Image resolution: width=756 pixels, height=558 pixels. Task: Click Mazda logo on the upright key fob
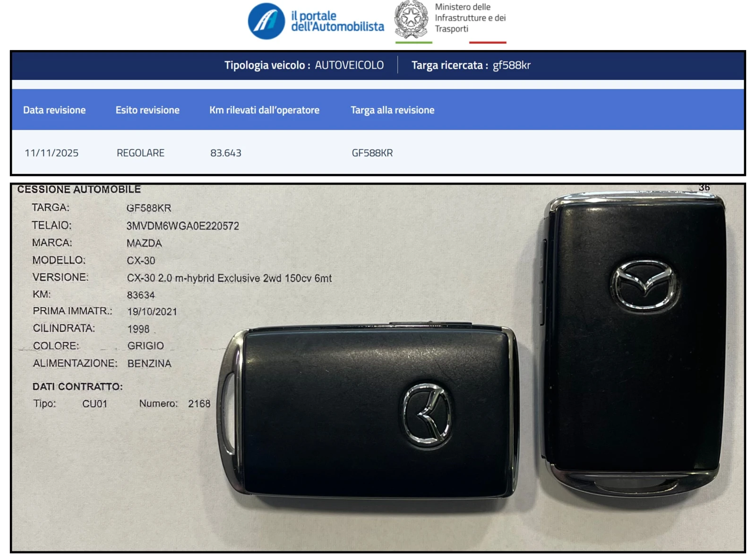point(643,286)
